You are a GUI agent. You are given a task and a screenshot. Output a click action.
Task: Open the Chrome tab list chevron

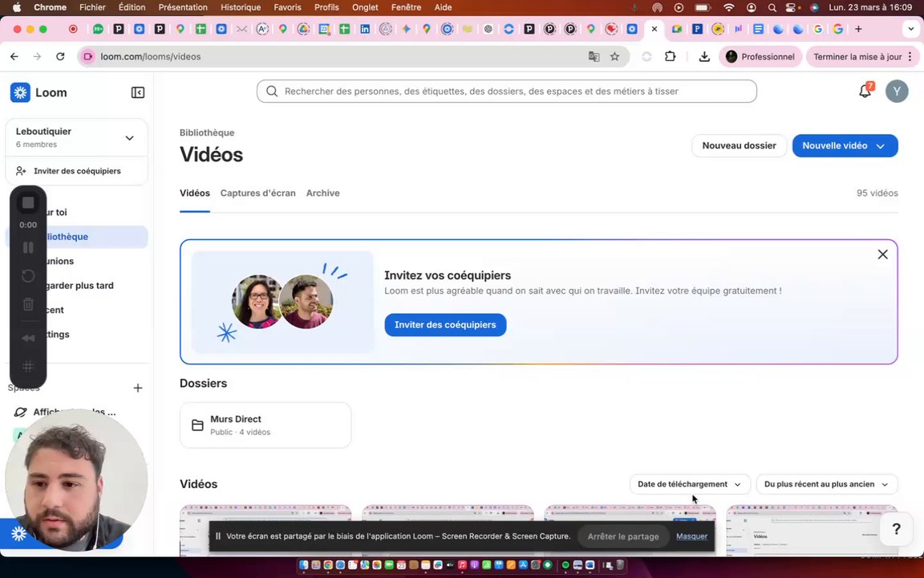pos(910,29)
